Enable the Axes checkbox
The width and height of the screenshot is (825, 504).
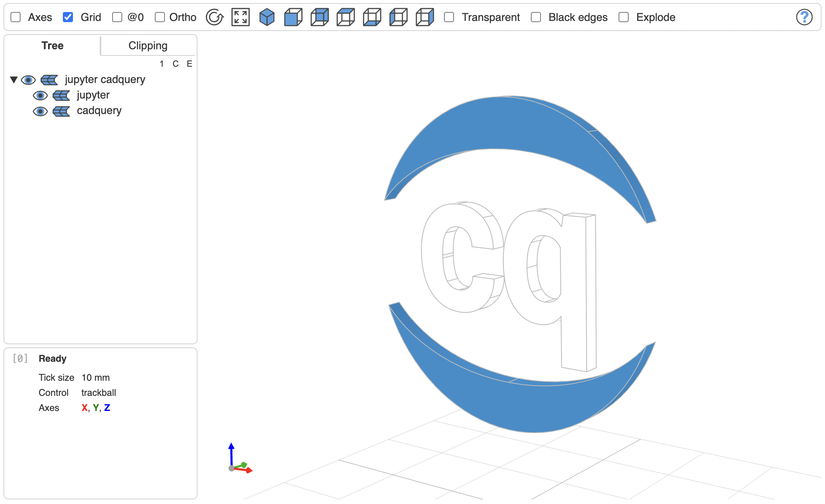16,17
